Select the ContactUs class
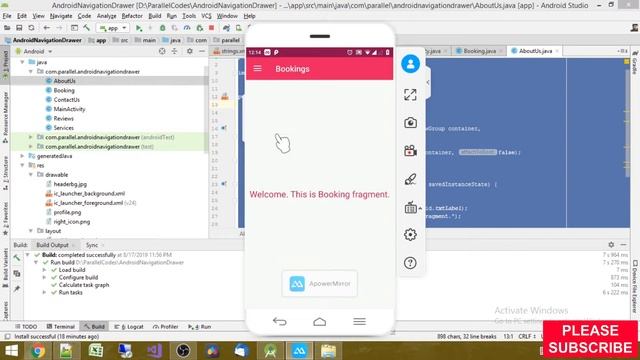The width and height of the screenshot is (640, 360). pos(67,100)
